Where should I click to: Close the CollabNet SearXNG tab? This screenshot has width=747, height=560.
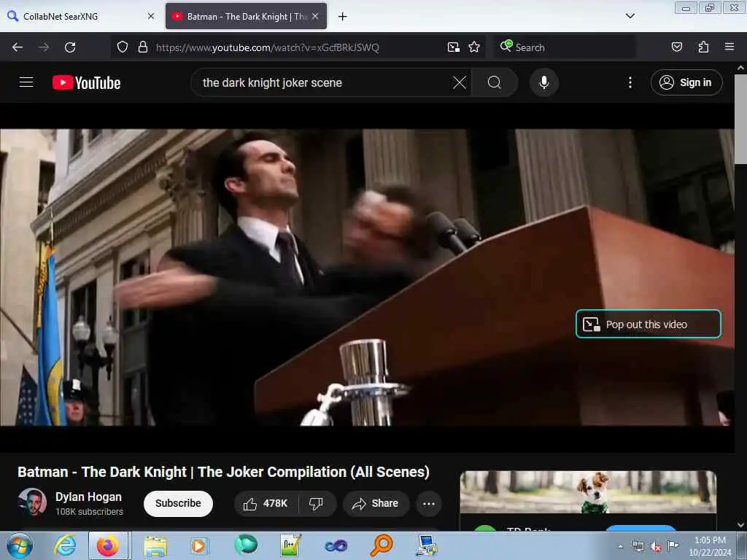pos(151,16)
